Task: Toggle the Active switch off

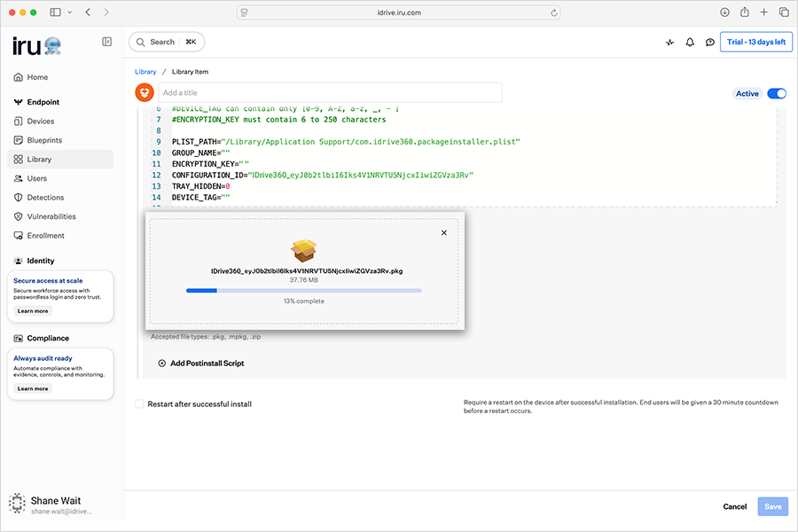Action: [x=777, y=94]
